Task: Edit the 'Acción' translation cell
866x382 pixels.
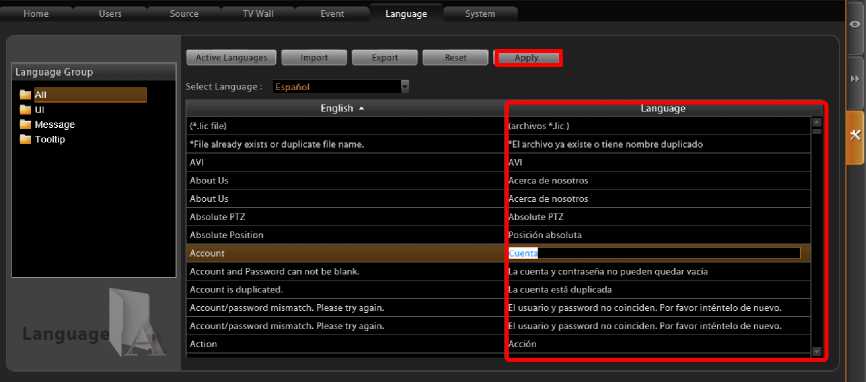Action: [658, 344]
